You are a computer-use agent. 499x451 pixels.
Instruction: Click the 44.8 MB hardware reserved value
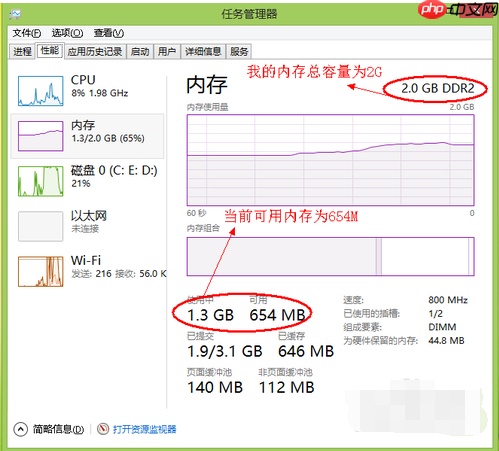(446, 341)
